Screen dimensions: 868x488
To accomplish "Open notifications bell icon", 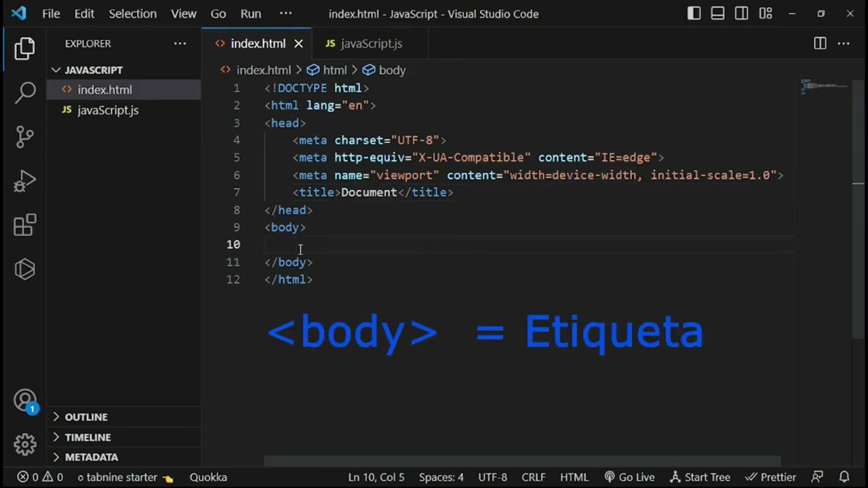I will [x=844, y=477].
